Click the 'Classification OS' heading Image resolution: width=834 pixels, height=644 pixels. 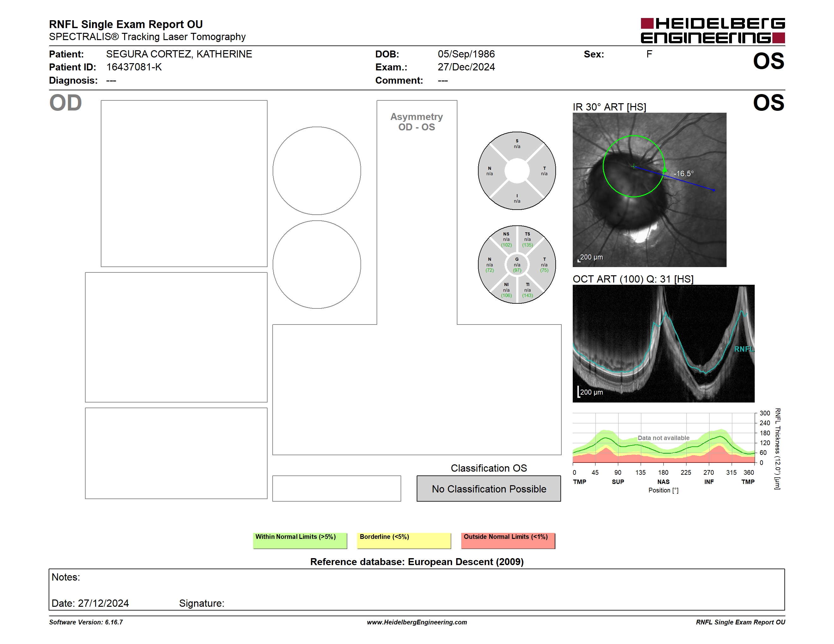[x=489, y=468]
